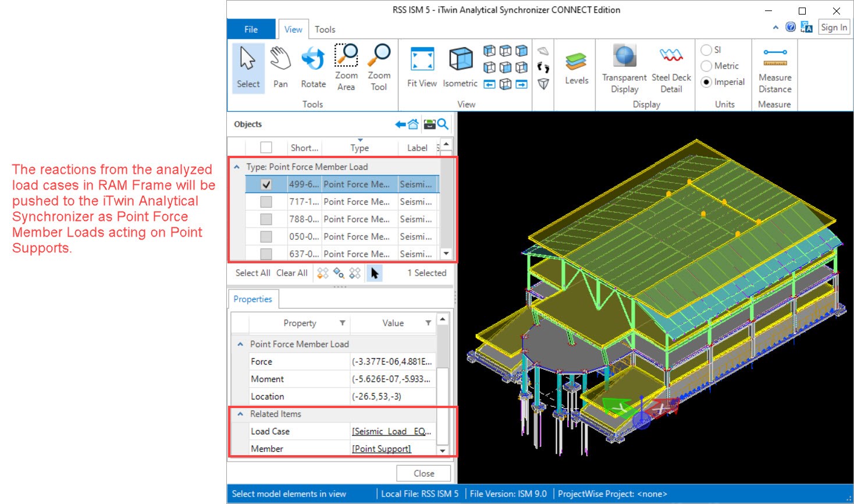Image resolution: width=854 pixels, height=504 pixels.
Task: Switch to Isometric view
Action: click(x=460, y=68)
